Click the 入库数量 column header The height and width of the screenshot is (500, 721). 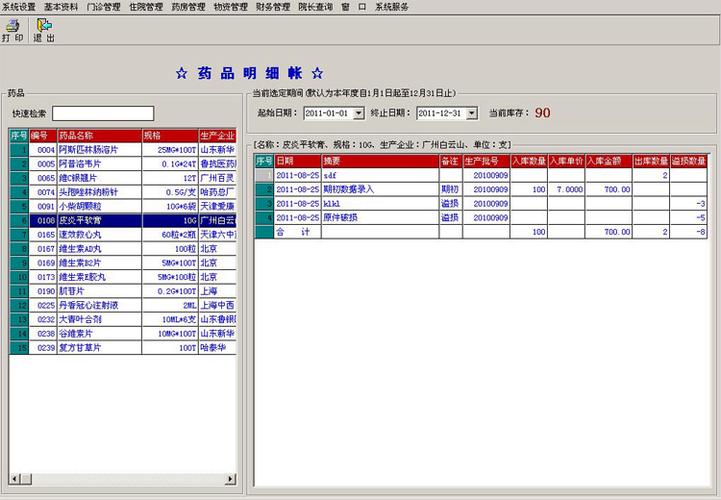[529, 161]
